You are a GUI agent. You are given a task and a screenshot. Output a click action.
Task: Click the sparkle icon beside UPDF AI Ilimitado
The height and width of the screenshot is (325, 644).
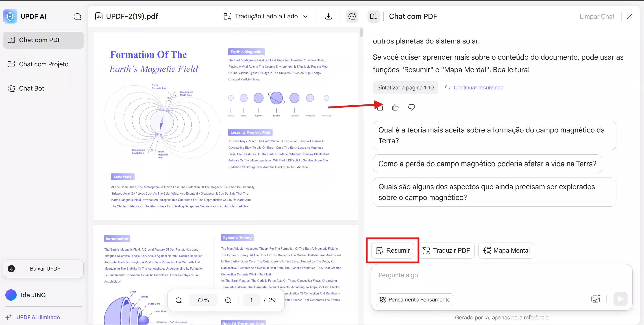tap(9, 317)
